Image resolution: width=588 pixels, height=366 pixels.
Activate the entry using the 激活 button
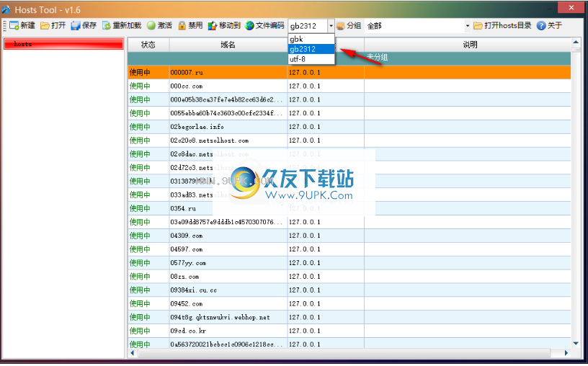[159, 25]
